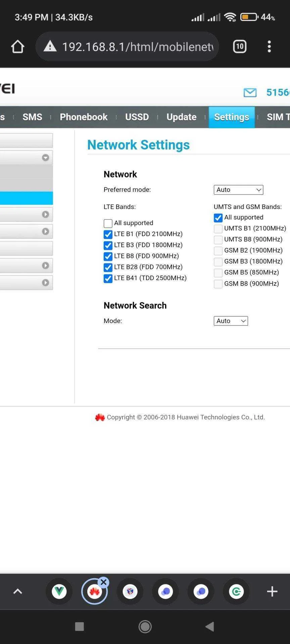Collapse the sidebar section with down arrow
Screen dimensions: 290x644
(x=45, y=158)
